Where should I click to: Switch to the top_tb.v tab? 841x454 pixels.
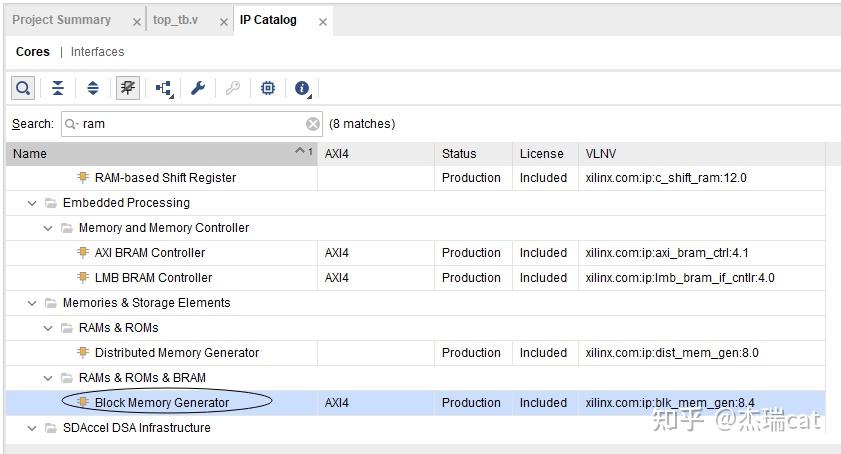pyautogui.click(x=176, y=20)
